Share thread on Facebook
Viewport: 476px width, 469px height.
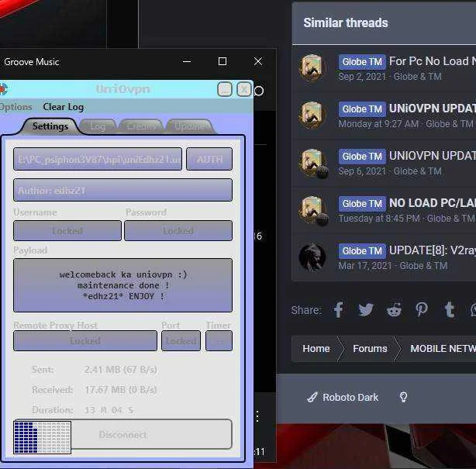pos(338,309)
